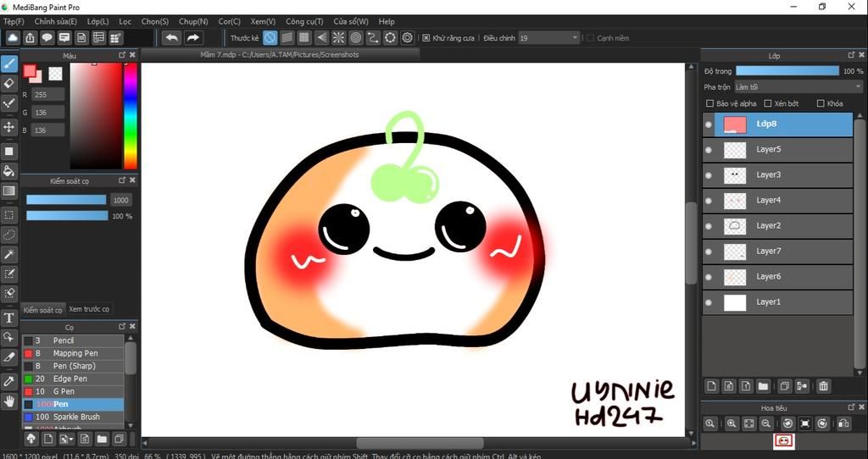Open the Lớp(L) menu
The image size is (868, 459).
pyautogui.click(x=98, y=21)
